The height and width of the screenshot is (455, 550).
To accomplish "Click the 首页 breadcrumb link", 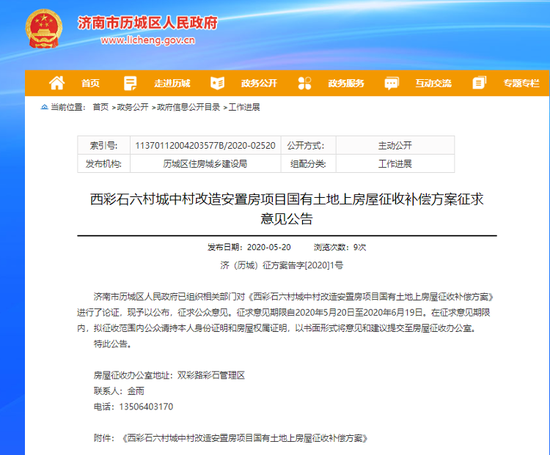I will tap(101, 107).
